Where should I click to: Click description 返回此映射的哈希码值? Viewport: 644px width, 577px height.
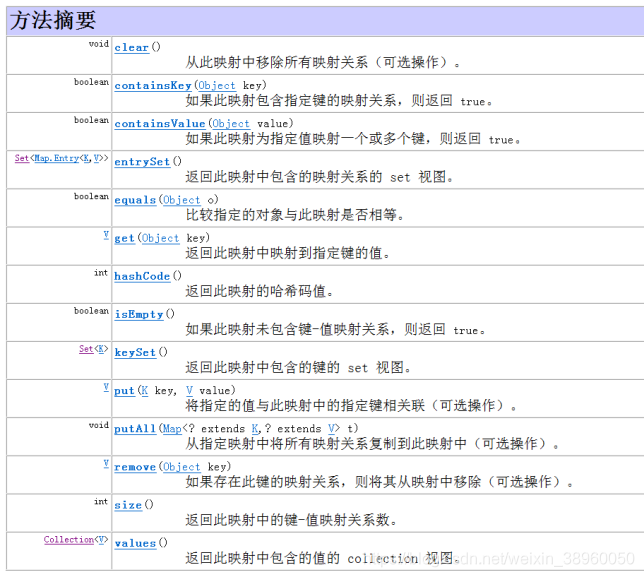point(259,291)
